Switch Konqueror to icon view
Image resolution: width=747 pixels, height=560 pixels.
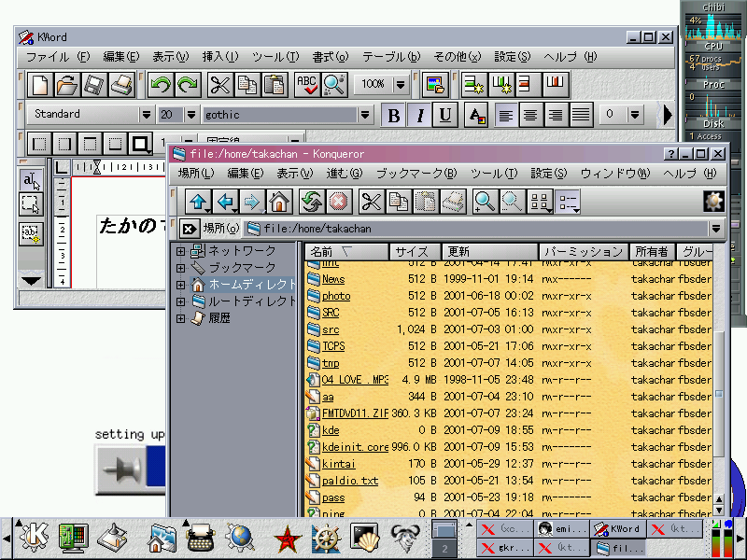pos(541,202)
